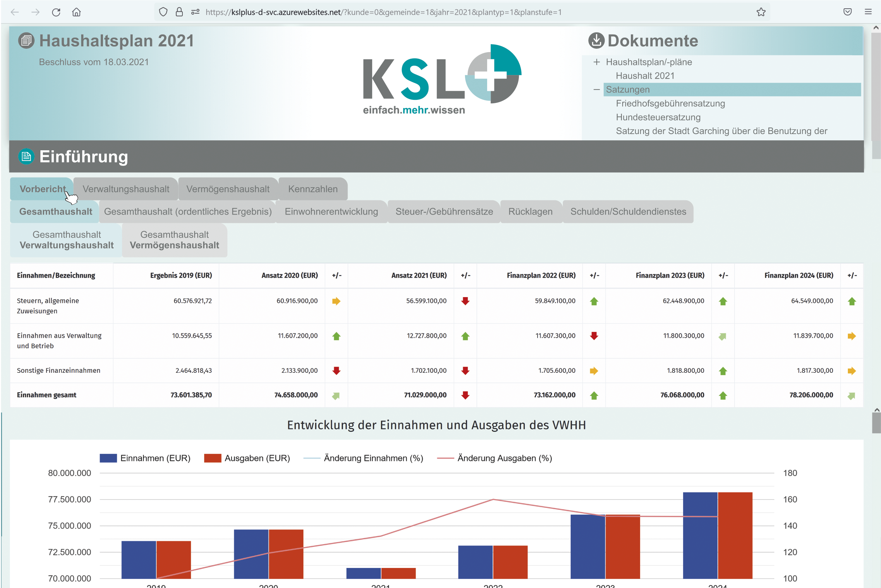Click red arrow for Sonstige Finanzeinnahmen 2020
Image resolution: width=881 pixels, height=588 pixels.
click(337, 371)
